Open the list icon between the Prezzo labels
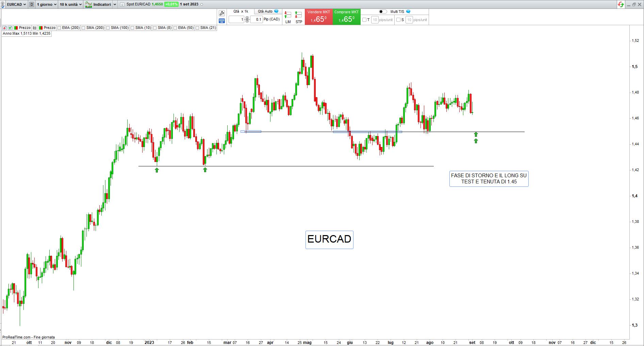This screenshot has width=644, height=346. (x=35, y=28)
